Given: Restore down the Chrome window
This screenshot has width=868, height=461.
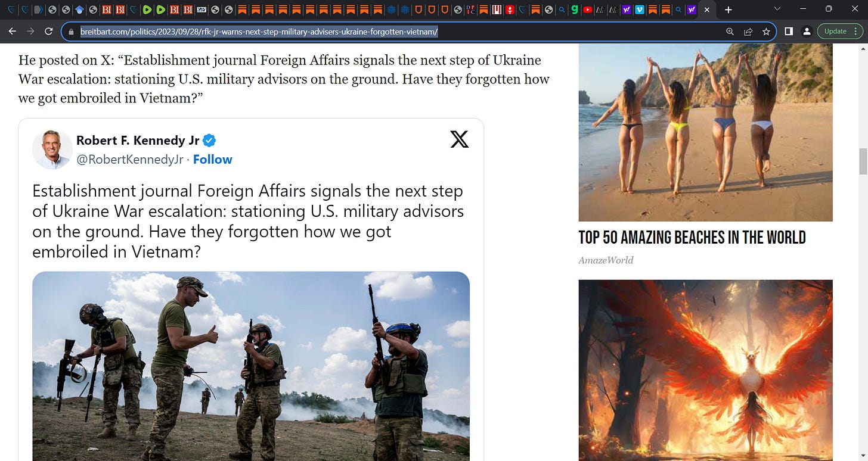Looking at the screenshot, I should [x=829, y=9].
